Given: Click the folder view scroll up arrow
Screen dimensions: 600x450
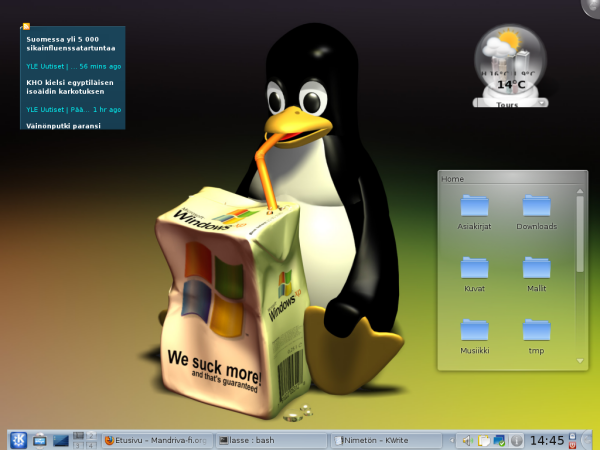Looking at the screenshot, I should click(x=580, y=191).
